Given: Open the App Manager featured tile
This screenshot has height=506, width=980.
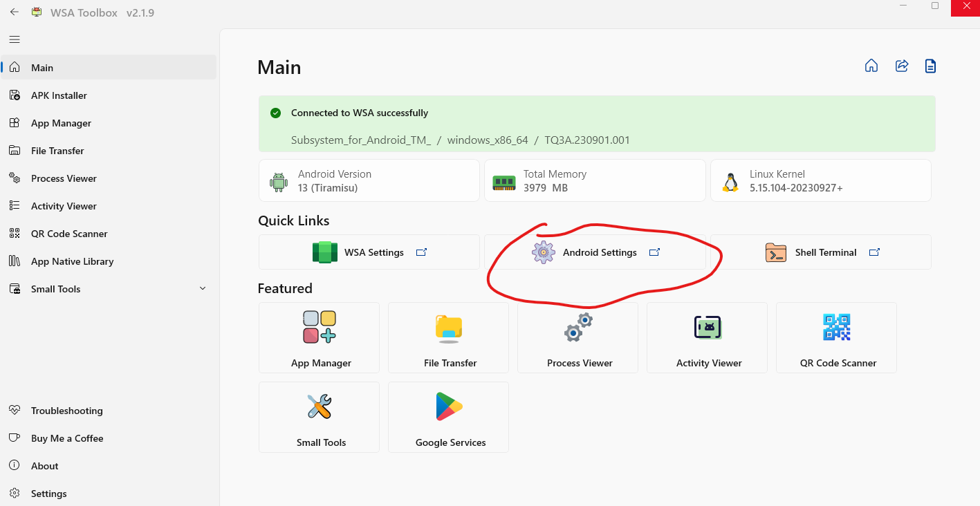Looking at the screenshot, I should (320, 338).
